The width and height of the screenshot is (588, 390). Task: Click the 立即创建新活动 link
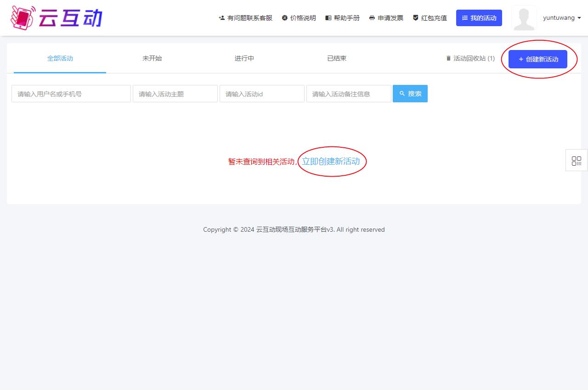tap(331, 162)
